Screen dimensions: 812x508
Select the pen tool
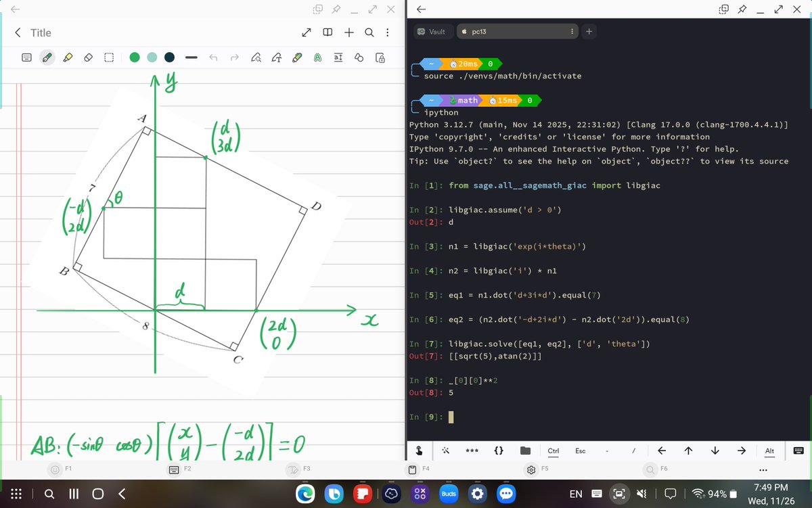[46, 57]
